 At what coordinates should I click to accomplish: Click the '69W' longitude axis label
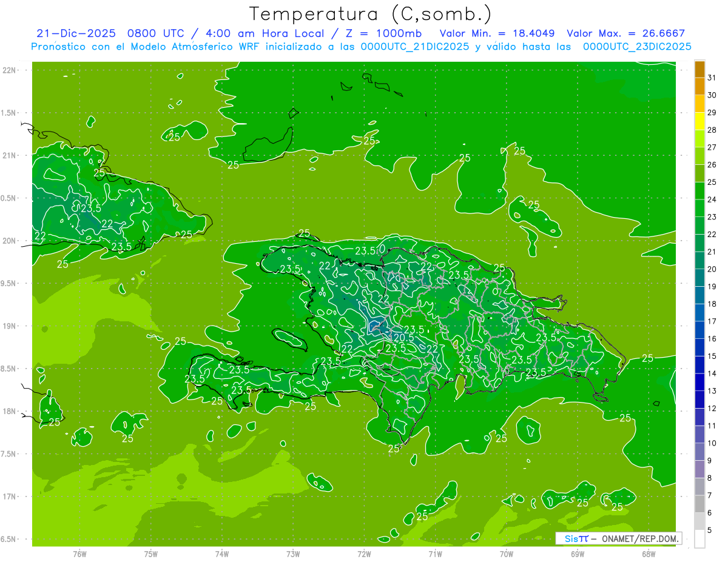click(x=578, y=554)
